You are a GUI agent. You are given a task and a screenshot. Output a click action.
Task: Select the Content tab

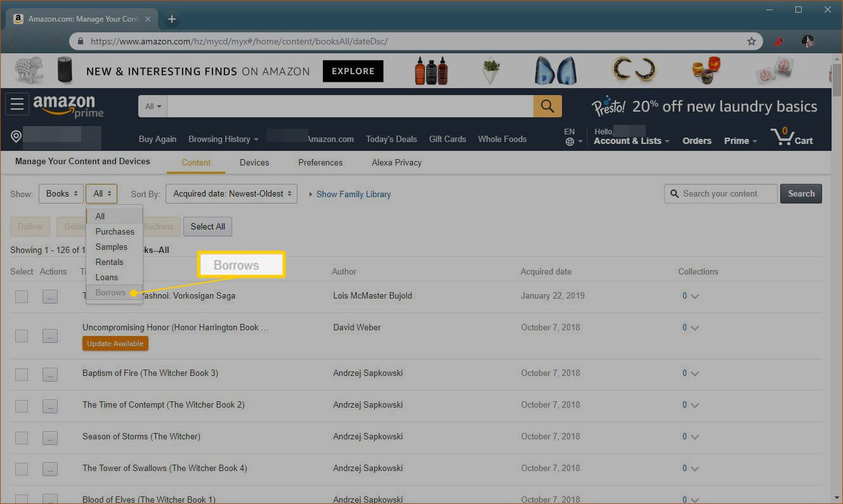196,163
